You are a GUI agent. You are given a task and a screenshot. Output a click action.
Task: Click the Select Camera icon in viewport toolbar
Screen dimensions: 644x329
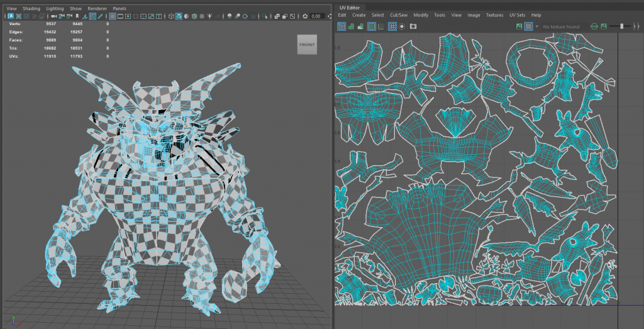tap(54, 16)
